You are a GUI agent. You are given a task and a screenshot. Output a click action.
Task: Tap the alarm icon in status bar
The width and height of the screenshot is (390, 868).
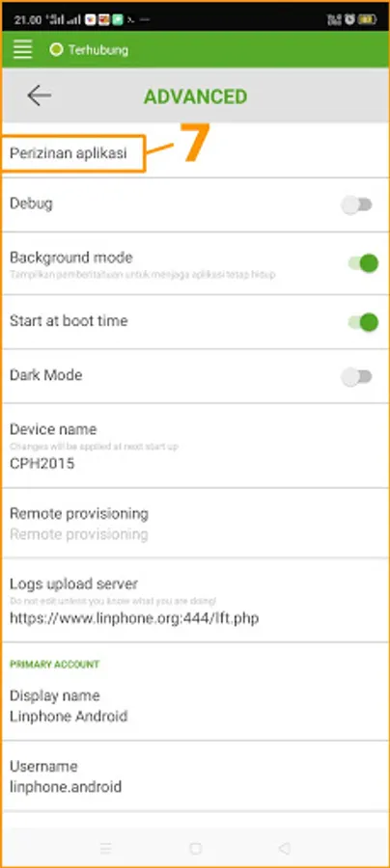click(349, 19)
